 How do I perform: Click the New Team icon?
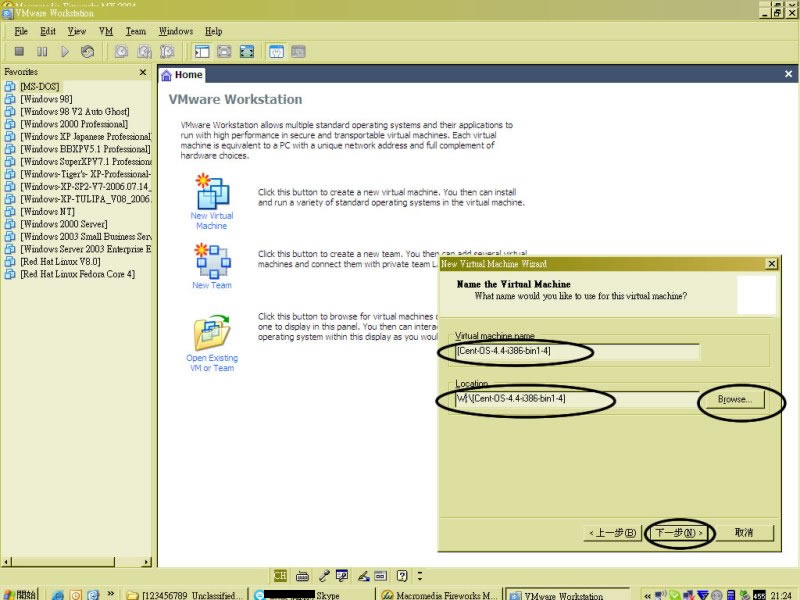(212, 261)
